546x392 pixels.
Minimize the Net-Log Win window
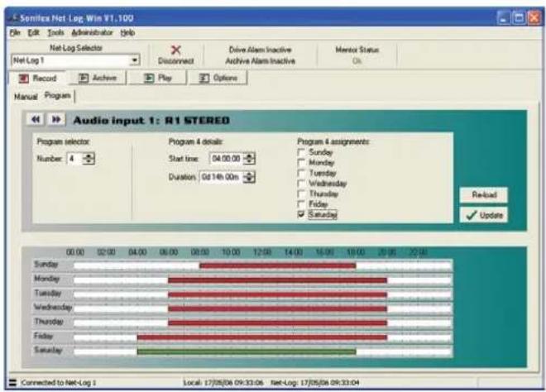(504, 17)
